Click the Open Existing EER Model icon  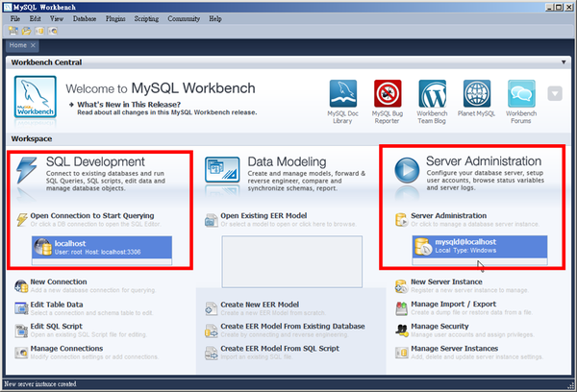pos(212,220)
